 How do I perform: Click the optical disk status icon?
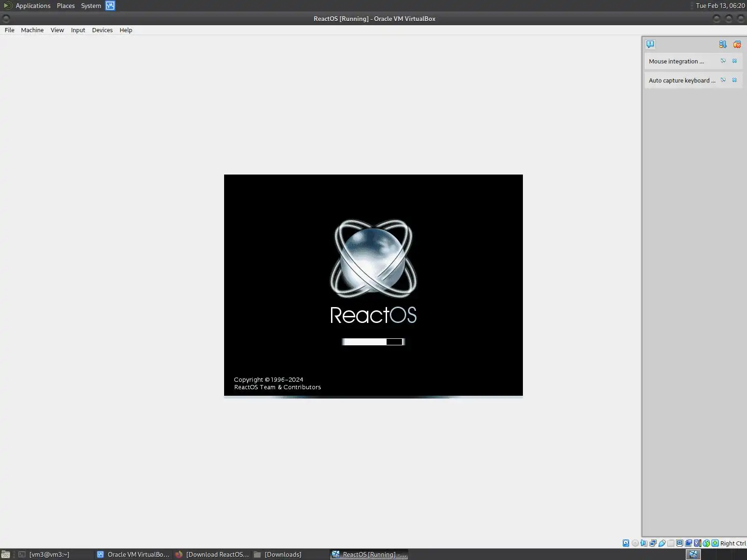pyautogui.click(x=635, y=543)
